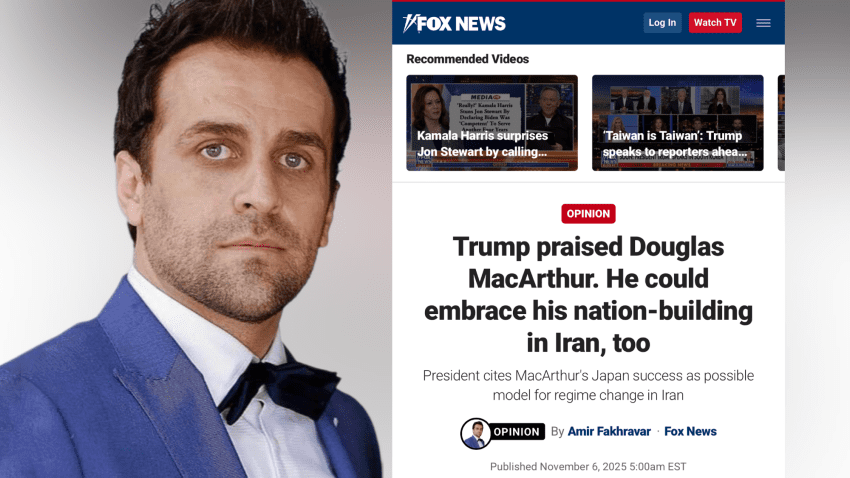Open the partially visible third video thumbnail
The height and width of the screenshot is (478, 850).
pos(781,123)
